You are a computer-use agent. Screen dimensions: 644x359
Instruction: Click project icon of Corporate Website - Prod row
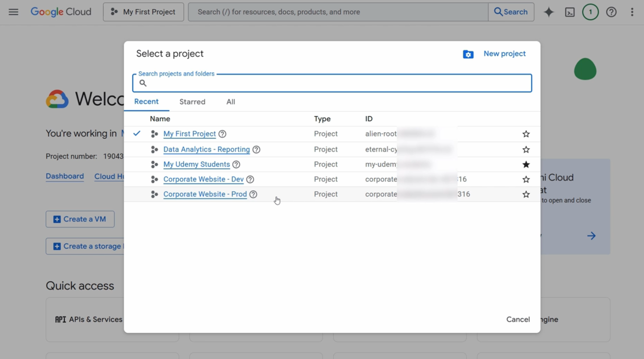(x=154, y=194)
